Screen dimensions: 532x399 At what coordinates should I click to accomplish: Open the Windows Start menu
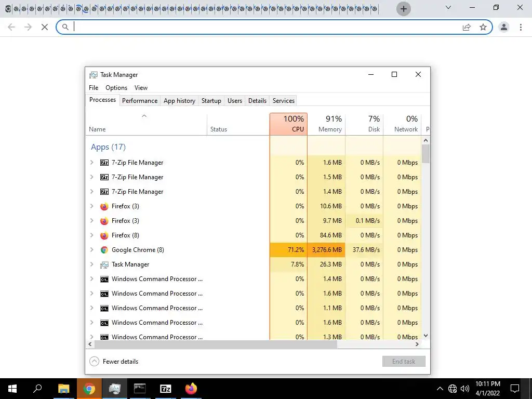(x=12, y=389)
